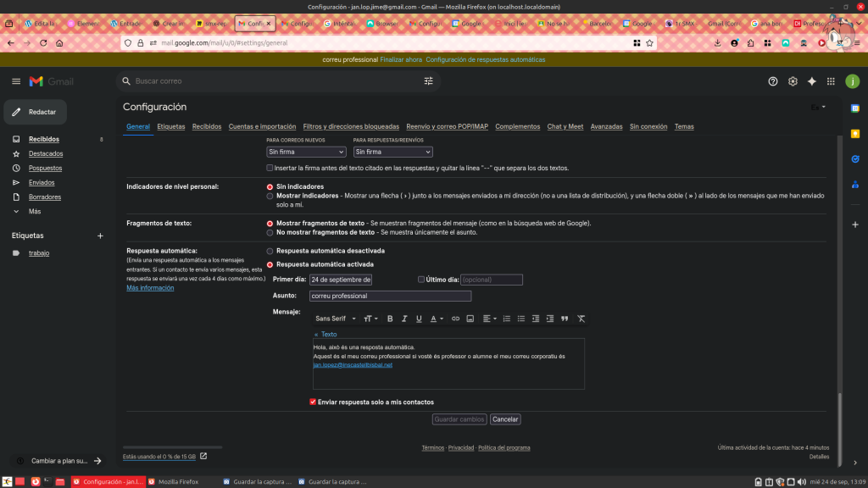The image size is (868, 488).
Task: Click the quote block icon
Action: (565, 319)
